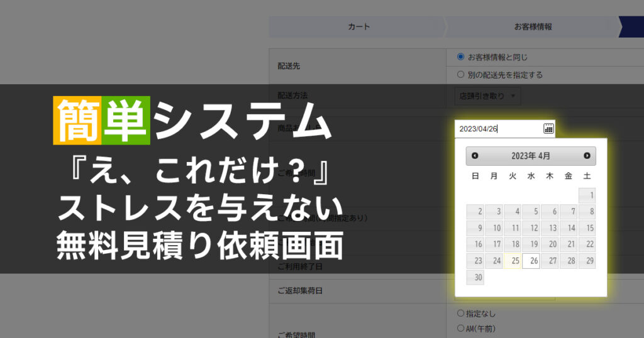Pick April 28 in the calendar

click(x=569, y=261)
